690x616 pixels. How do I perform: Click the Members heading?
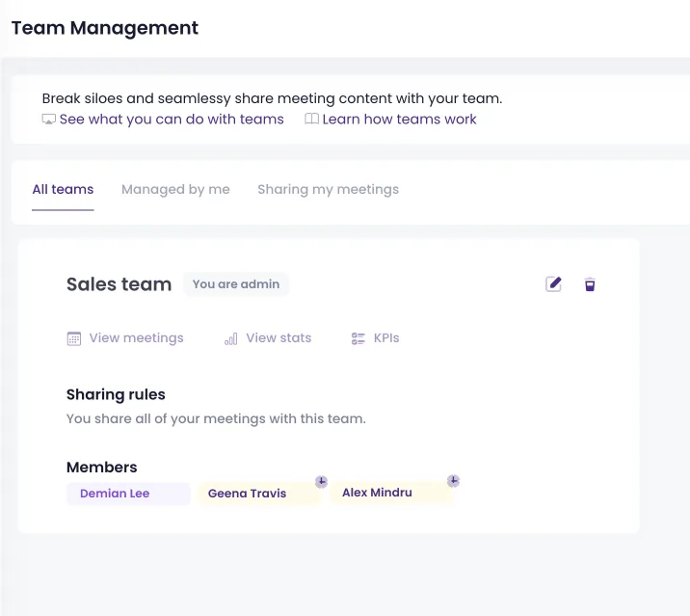tap(101, 468)
